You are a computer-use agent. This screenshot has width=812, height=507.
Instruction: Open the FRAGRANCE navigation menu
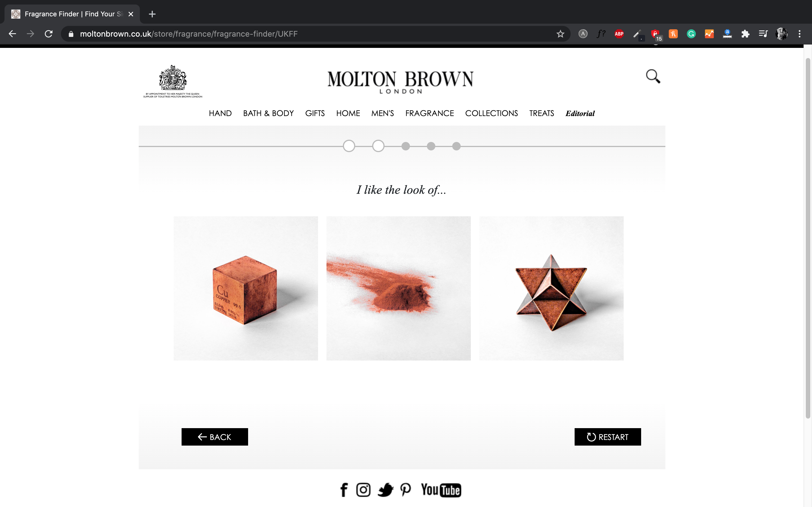coord(429,113)
